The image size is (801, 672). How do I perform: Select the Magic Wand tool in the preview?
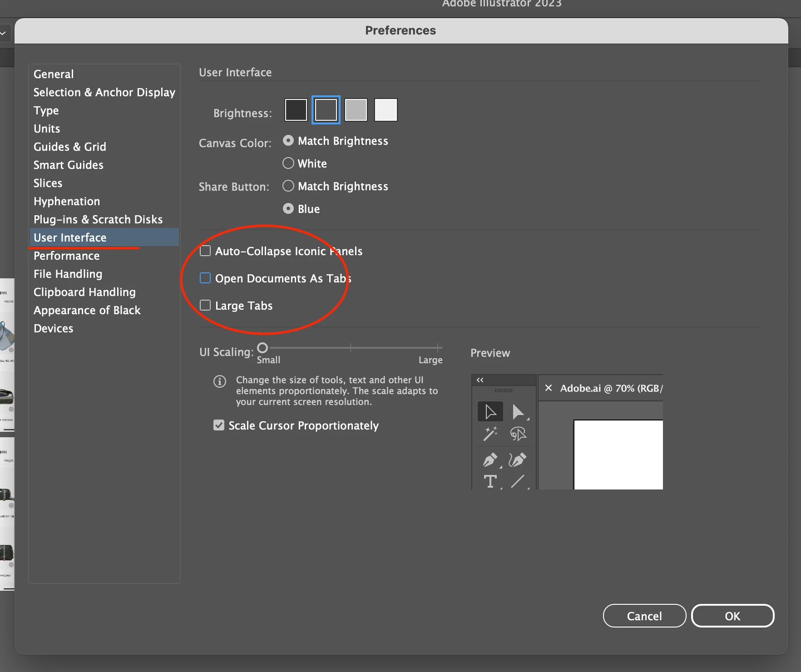tap(490, 434)
